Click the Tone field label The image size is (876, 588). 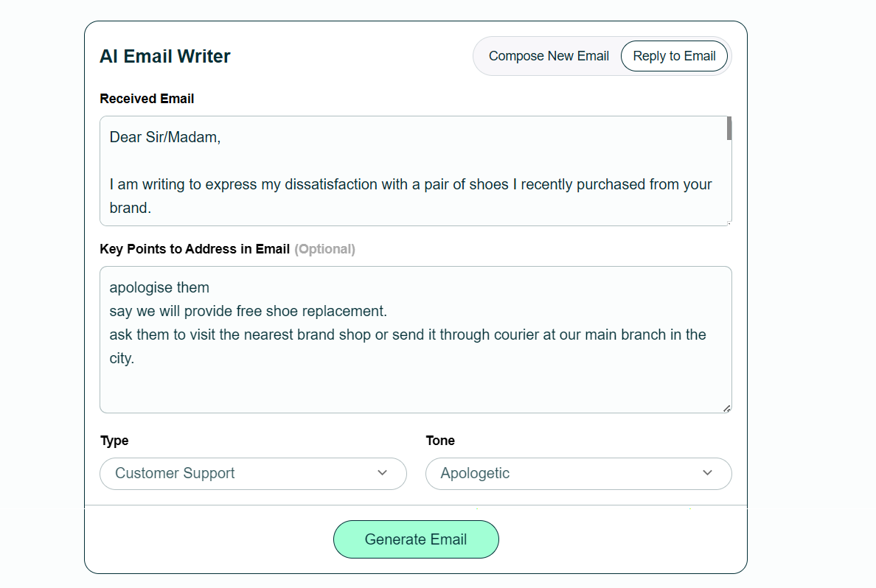tap(440, 441)
